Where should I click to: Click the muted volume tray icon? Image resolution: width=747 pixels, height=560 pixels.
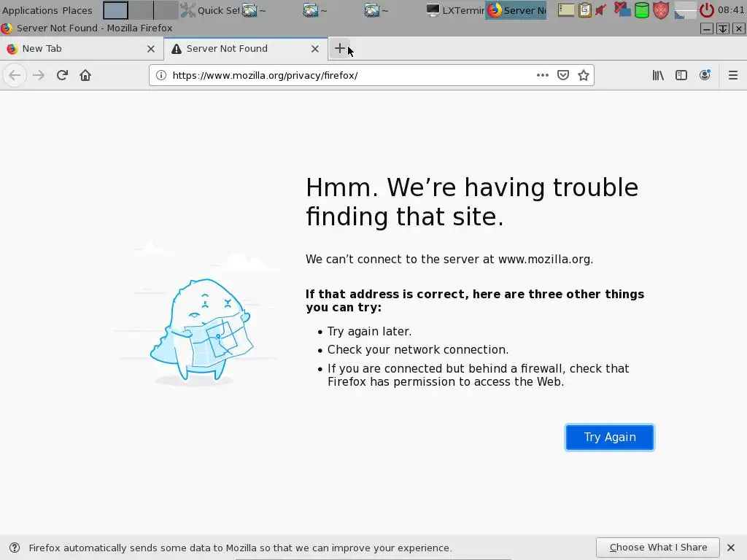(x=601, y=10)
